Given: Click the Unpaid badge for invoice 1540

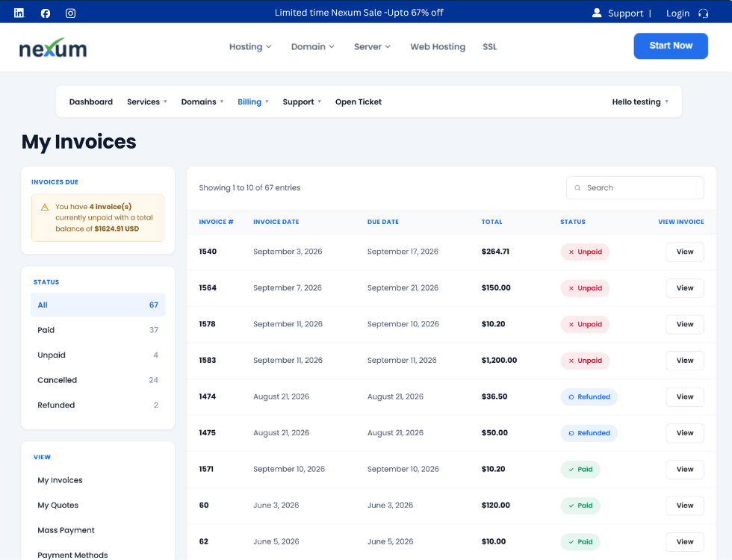Looking at the screenshot, I should [x=585, y=252].
